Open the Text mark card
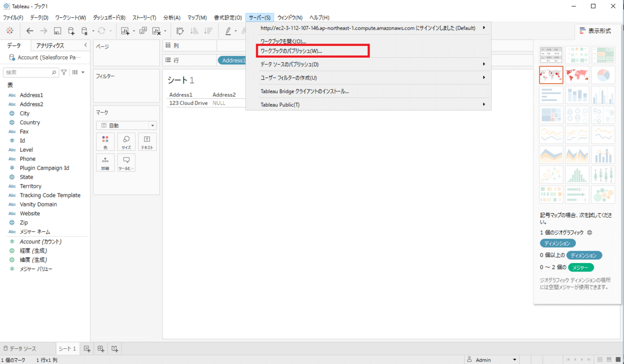The width and height of the screenshot is (624, 364). coord(147,142)
